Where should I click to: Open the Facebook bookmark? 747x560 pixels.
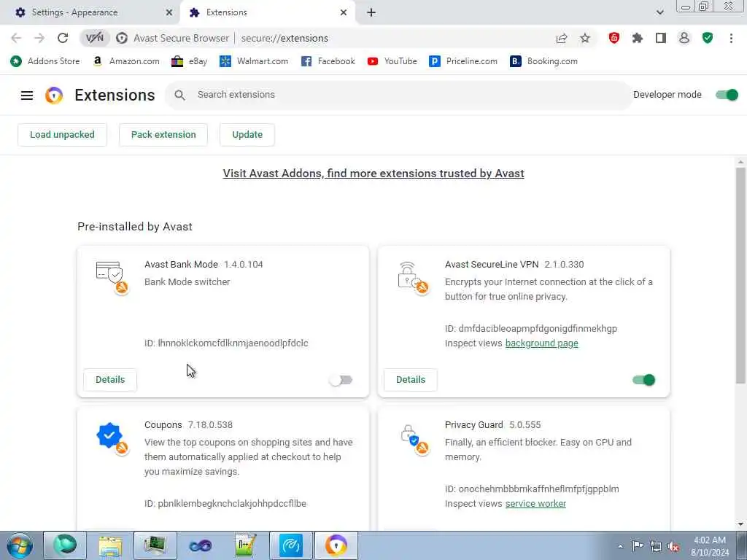tap(328, 61)
